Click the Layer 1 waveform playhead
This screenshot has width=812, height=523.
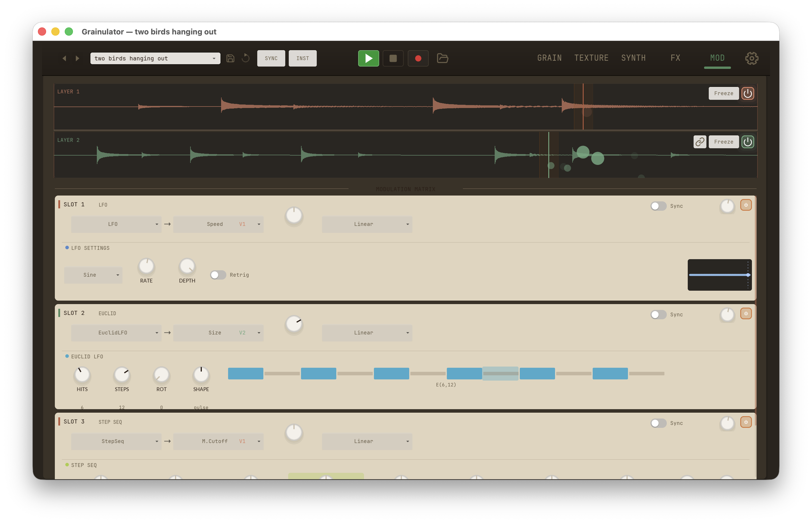click(x=583, y=107)
